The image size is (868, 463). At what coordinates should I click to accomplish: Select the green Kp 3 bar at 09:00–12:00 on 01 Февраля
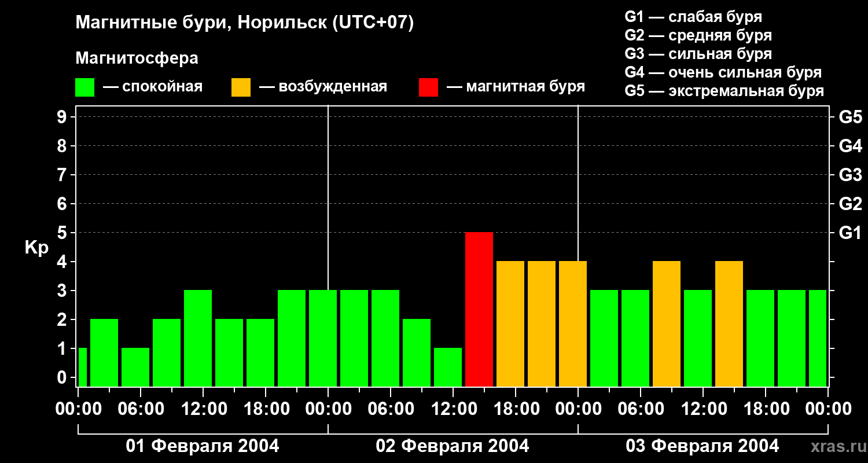coord(198,338)
